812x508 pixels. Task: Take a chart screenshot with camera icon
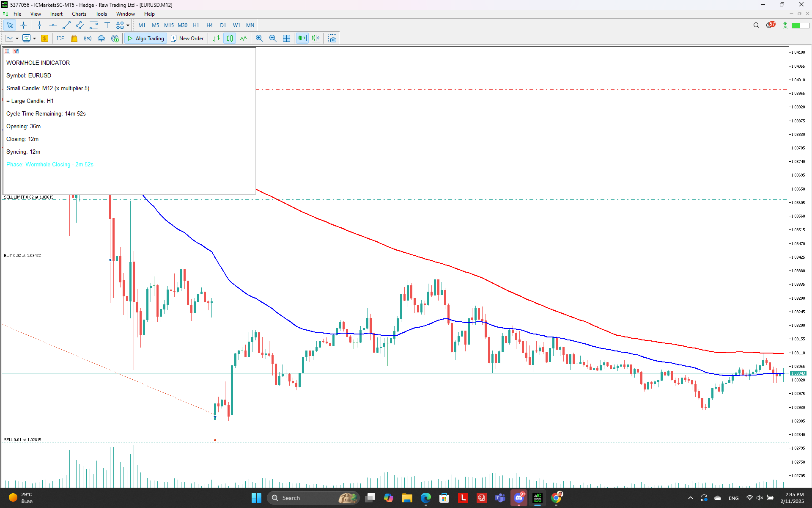[332, 39]
